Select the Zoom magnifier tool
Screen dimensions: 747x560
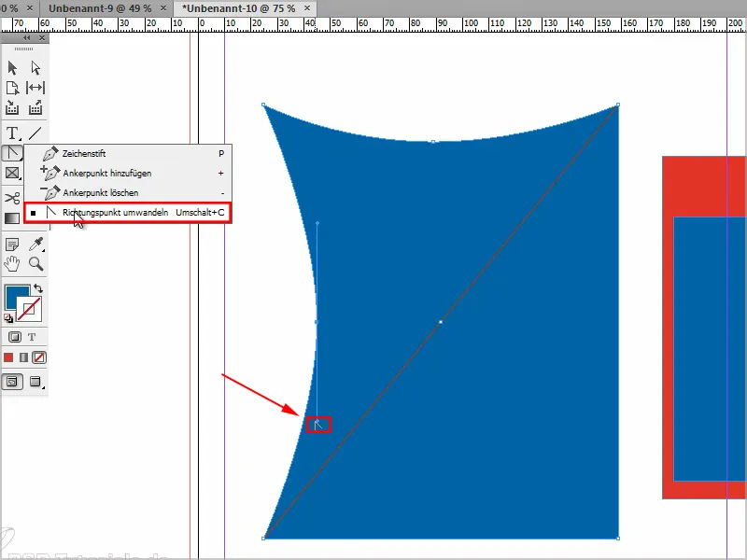click(36, 264)
